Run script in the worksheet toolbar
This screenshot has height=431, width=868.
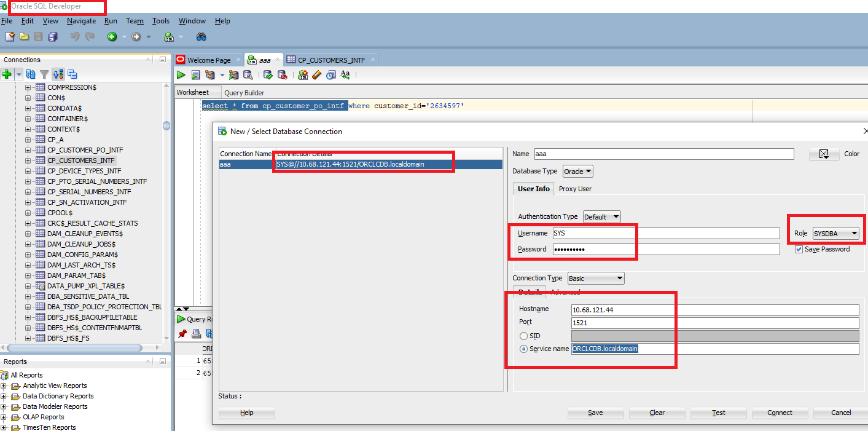pyautogui.click(x=195, y=75)
